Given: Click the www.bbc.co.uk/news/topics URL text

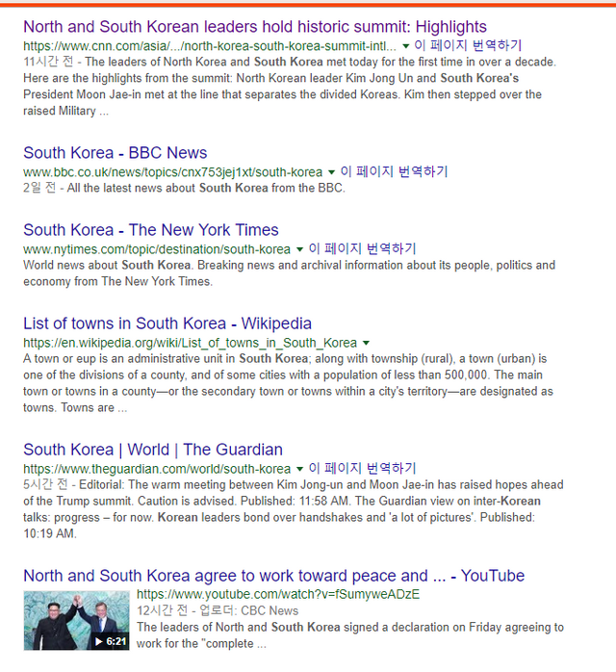Looking at the screenshot, I should [172, 172].
